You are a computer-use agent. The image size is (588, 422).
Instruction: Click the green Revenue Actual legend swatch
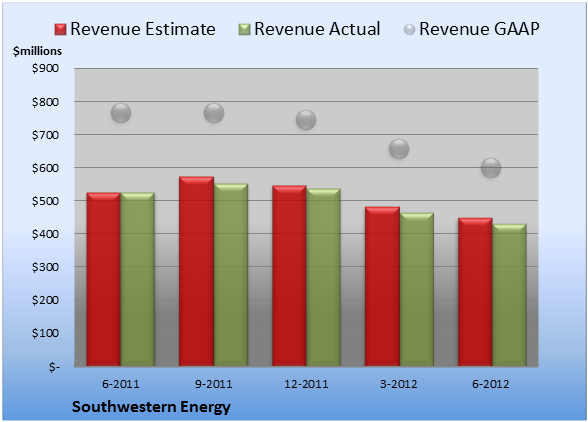pos(244,30)
